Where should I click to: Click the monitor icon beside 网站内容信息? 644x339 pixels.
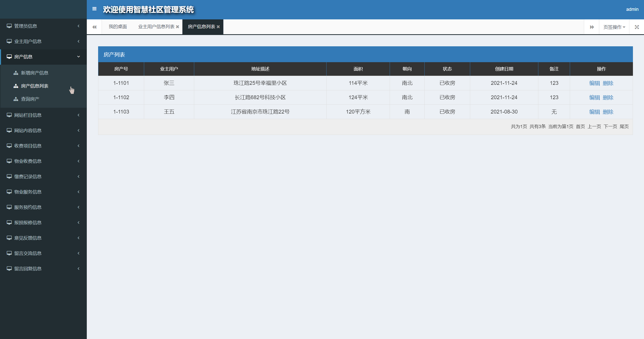pyautogui.click(x=9, y=130)
